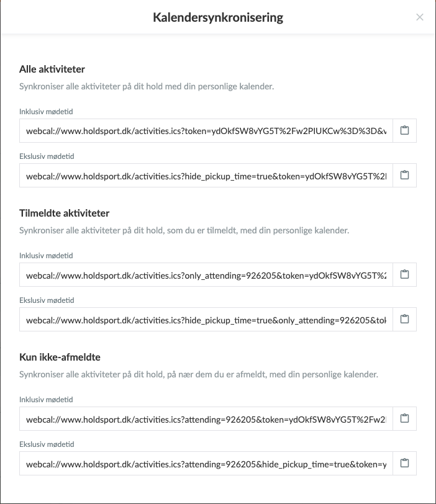The height and width of the screenshot is (504, 436).
Task: Click the Tilmeldte aktiviteter section heading
Action: pos(65,213)
